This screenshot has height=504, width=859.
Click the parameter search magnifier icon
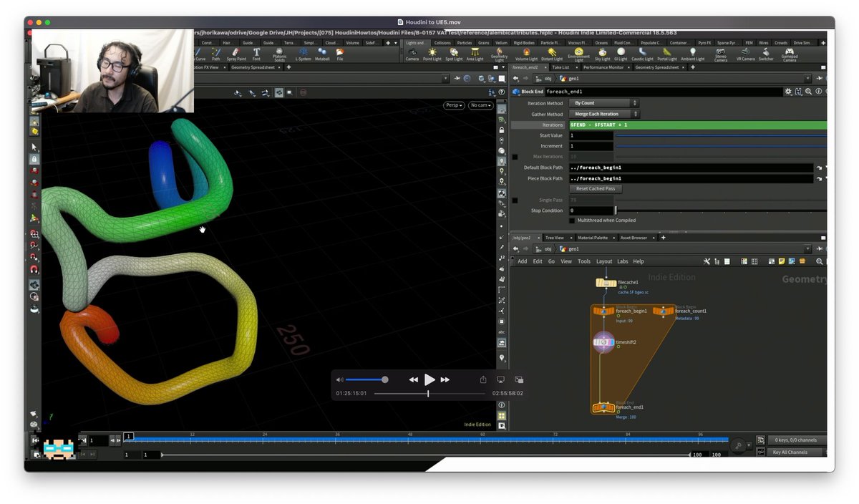(808, 92)
